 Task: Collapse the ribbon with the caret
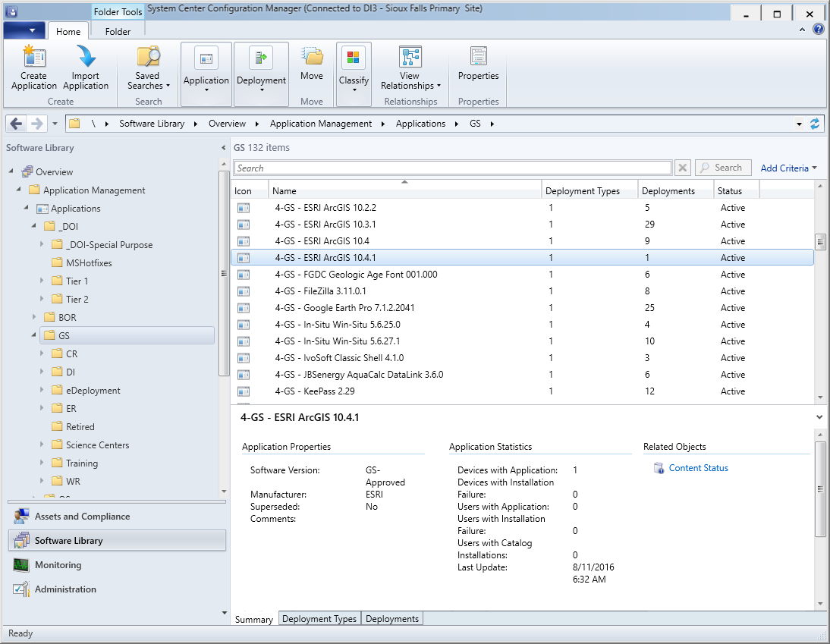tap(802, 30)
